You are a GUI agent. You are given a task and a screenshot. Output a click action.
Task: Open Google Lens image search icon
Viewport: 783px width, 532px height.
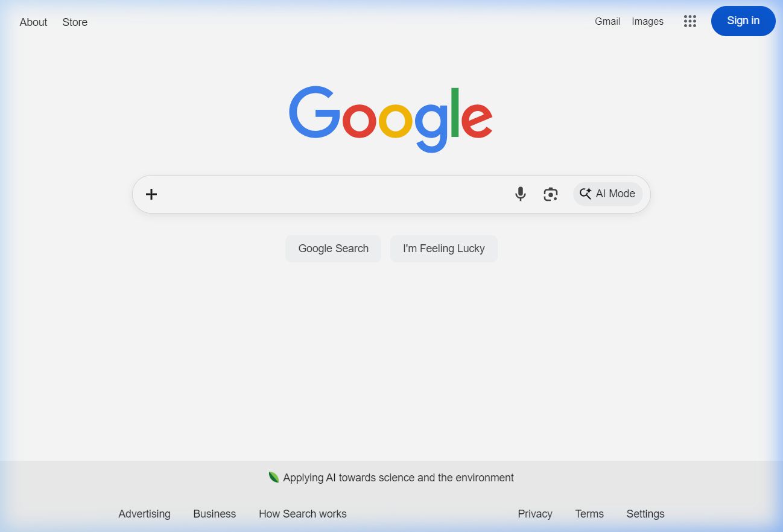550,194
